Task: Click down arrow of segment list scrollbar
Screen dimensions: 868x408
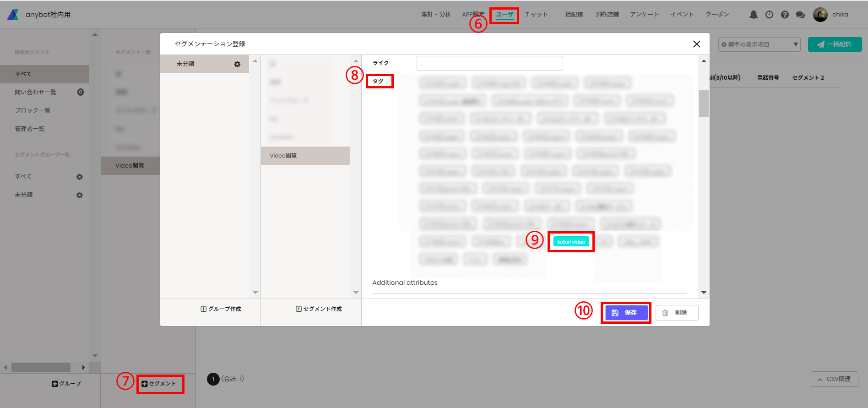Action: 356,293
